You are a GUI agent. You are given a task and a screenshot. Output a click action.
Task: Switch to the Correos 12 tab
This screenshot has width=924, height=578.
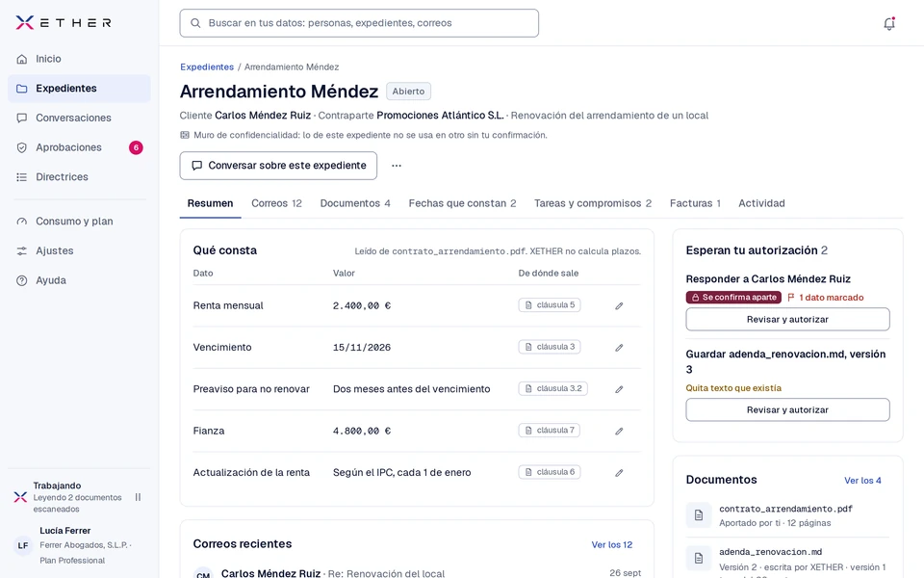pos(276,203)
